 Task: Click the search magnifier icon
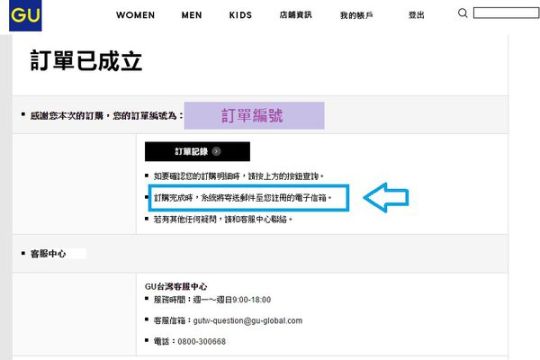(463, 13)
